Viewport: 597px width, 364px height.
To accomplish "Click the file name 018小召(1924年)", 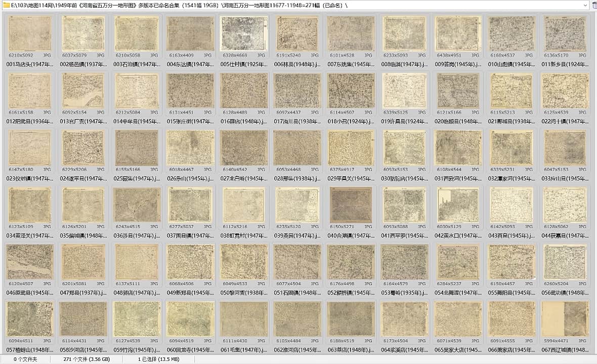I will (x=351, y=122).
